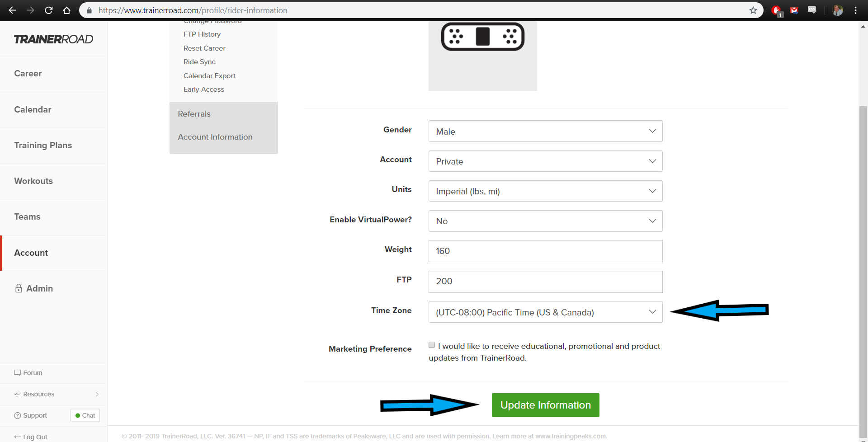
Task: Click the Log Out arrow icon
Action: pos(18,437)
